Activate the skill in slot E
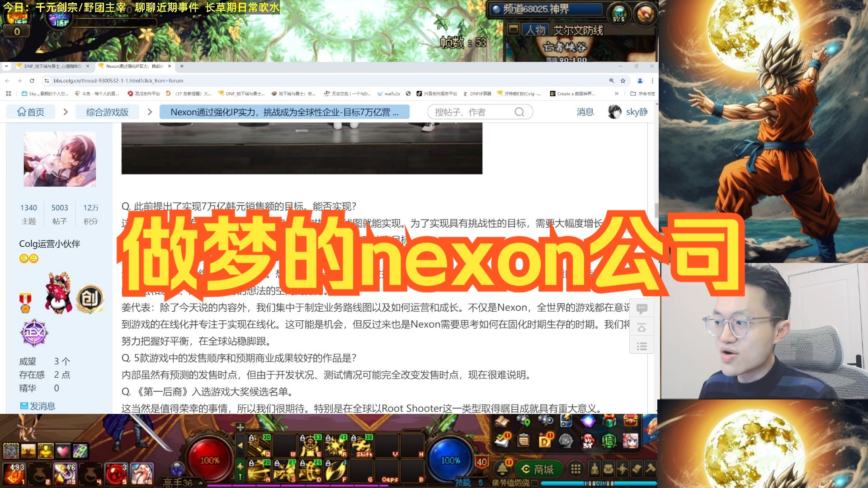The height and width of the screenshot is (488, 868). click(310, 446)
